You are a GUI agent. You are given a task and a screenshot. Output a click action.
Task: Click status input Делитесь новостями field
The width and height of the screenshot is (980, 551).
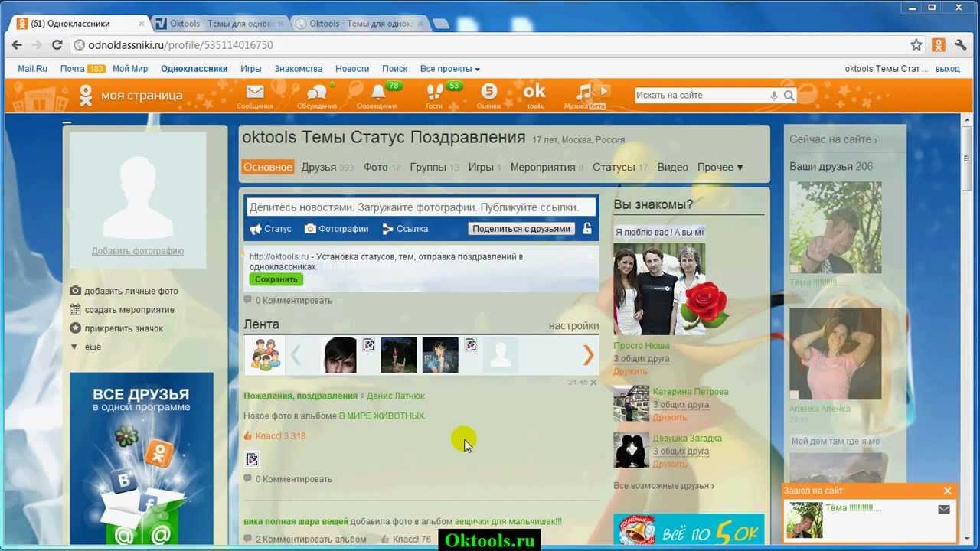pyautogui.click(x=421, y=207)
